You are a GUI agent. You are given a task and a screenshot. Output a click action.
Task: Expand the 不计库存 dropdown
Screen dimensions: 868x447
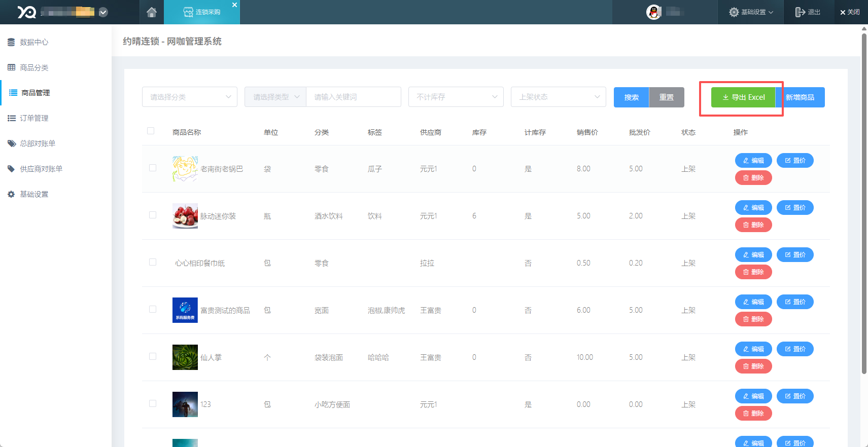click(x=456, y=97)
